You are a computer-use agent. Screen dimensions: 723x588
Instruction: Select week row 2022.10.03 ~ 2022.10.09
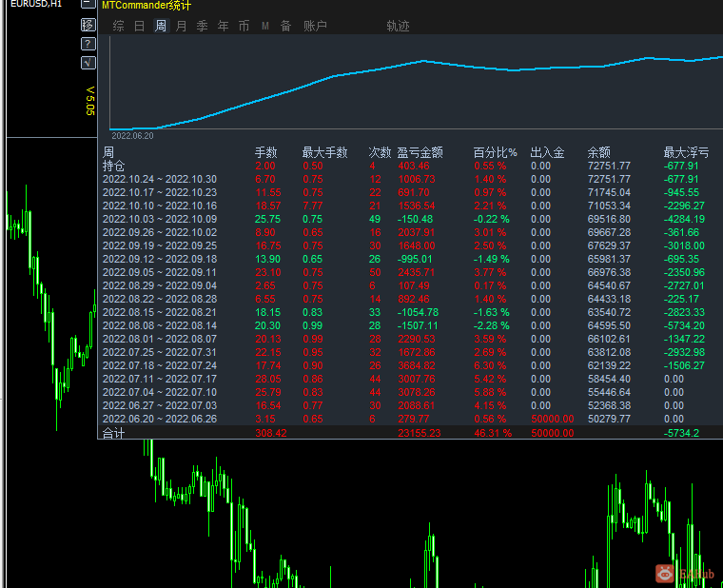[x=160, y=219]
